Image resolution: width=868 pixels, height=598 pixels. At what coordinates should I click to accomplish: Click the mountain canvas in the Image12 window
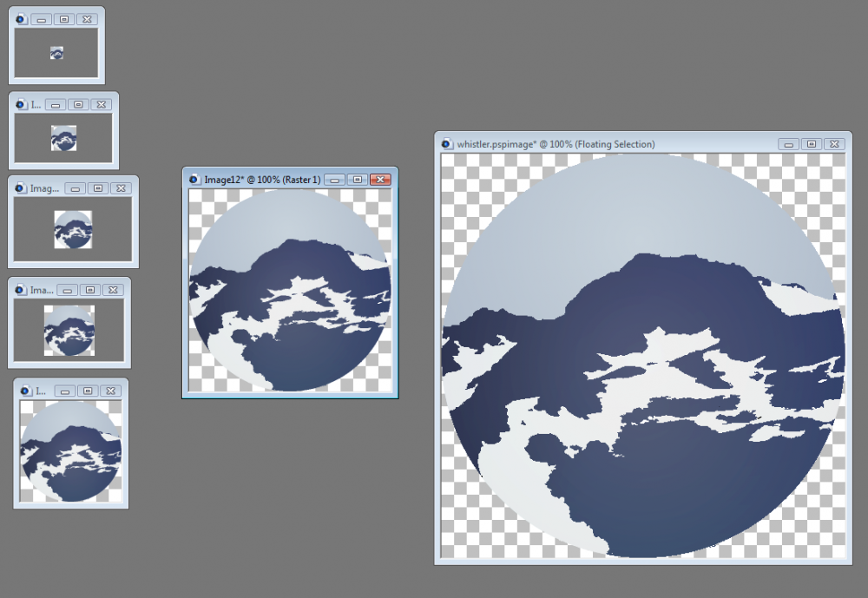290,291
